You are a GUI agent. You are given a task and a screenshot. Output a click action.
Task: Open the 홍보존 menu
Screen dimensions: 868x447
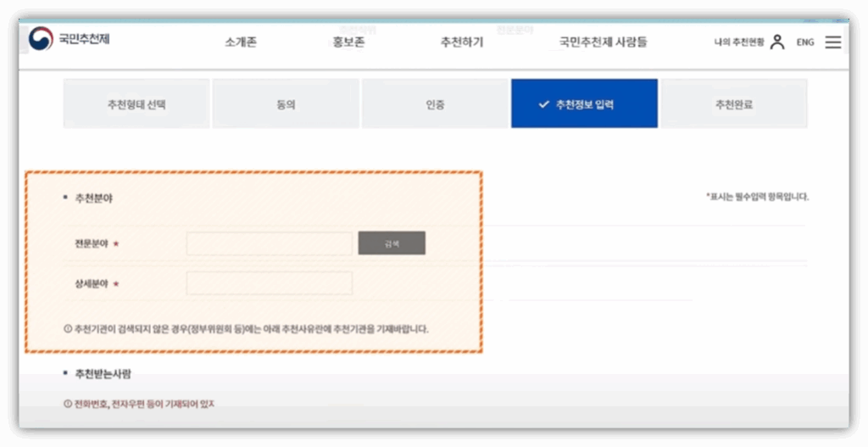pyautogui.click(x=348, y=42)
